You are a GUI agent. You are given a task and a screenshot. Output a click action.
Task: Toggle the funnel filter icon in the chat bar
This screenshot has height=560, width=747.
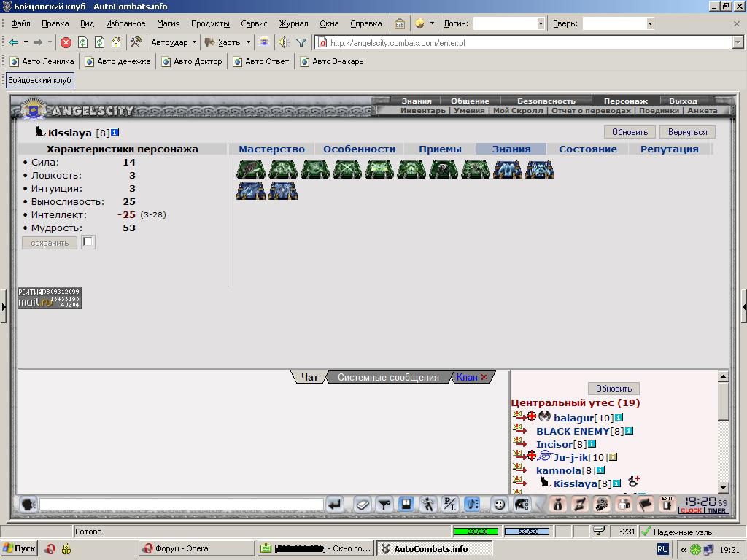[384, 504]
